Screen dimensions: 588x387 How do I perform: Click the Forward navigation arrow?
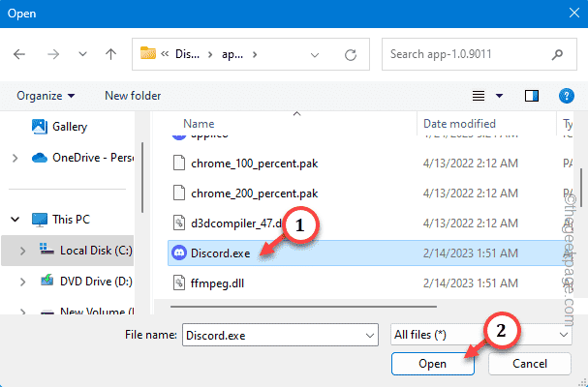53,54
